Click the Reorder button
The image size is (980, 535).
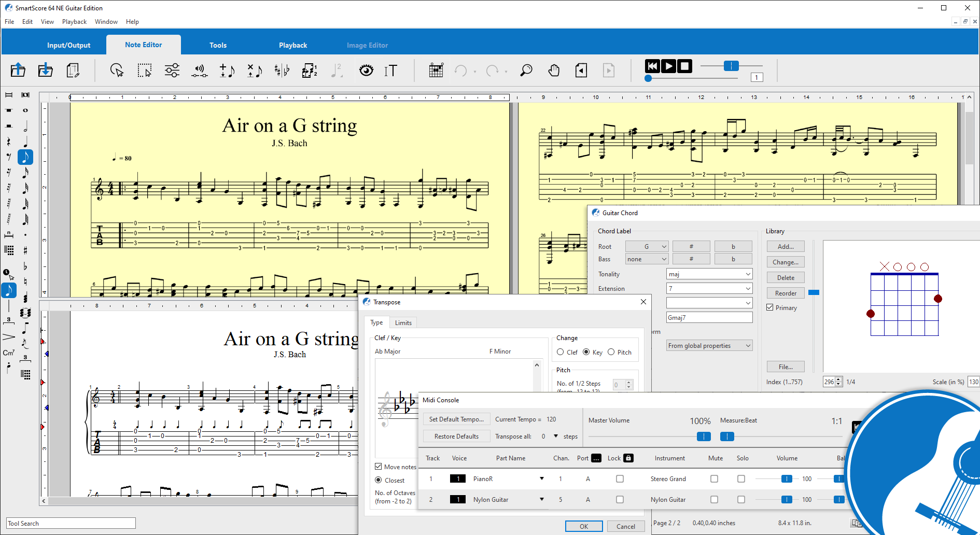(786, 293)
